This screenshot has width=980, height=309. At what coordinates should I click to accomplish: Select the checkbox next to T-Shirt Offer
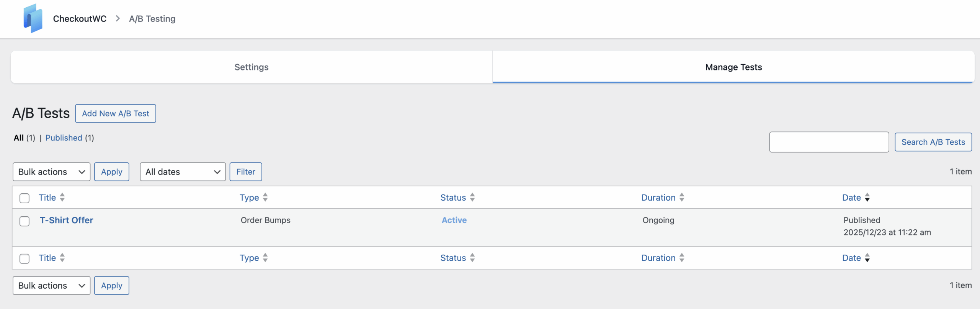24,221
